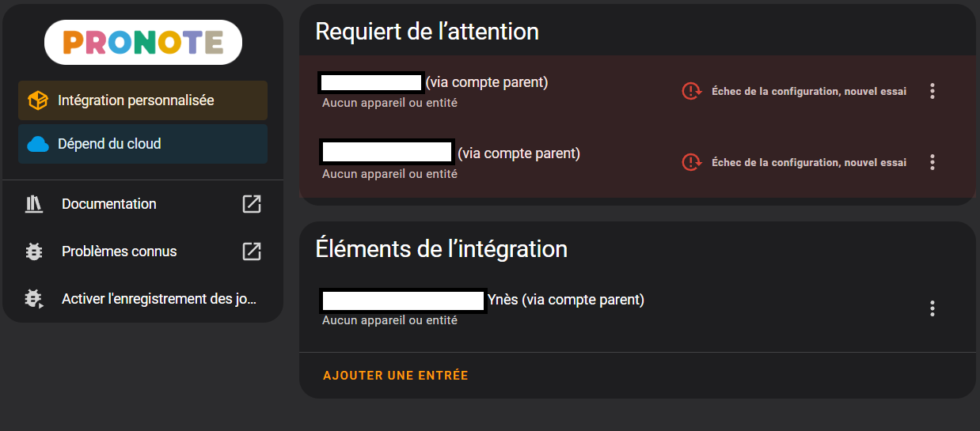The image size is (980, 431).
Task: Click the Documentation books icon
Action: click(x=33, y=204)
